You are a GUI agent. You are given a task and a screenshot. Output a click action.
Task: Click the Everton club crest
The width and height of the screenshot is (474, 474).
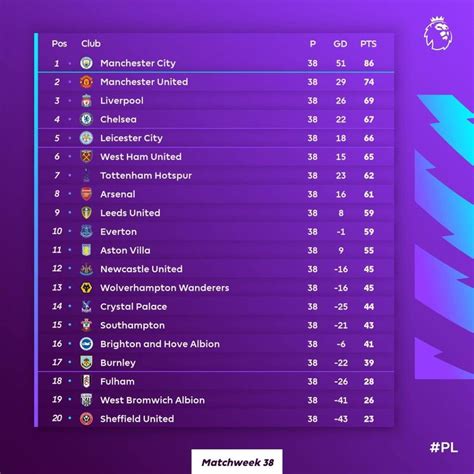(86, 231)
